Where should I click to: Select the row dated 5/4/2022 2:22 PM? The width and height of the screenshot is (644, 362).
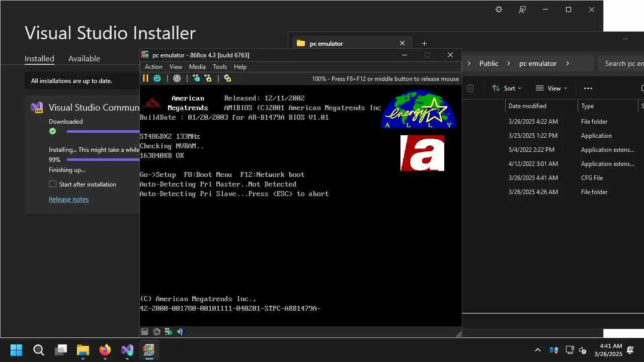coord(553,150)
